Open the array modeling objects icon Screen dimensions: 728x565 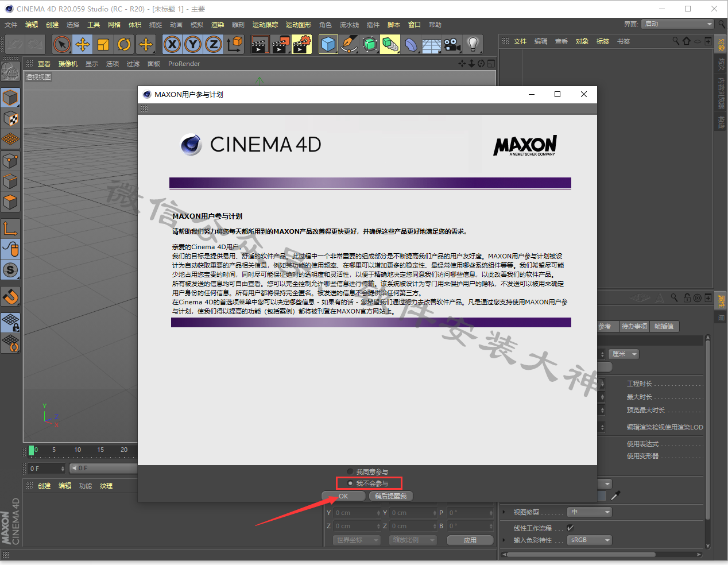pyautogui.click(x=390, y=44)
